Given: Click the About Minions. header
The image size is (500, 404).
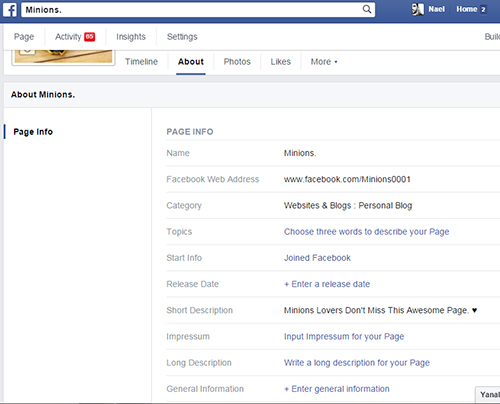Looking at the screenshot, I should click(43, 95).
